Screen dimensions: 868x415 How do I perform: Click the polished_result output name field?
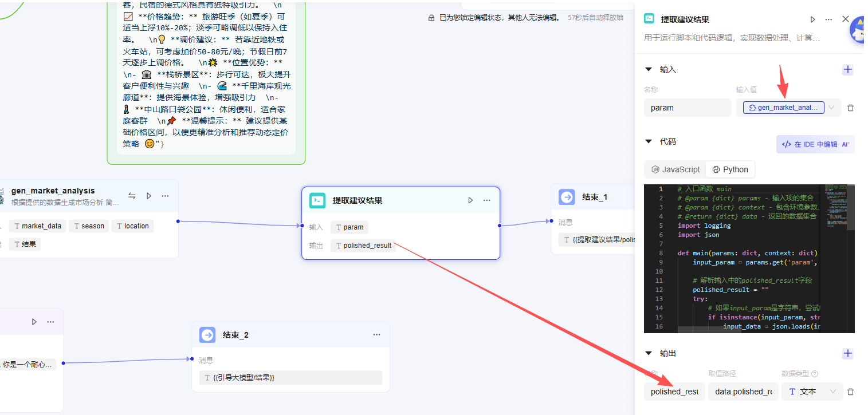(x=674, y=392)
